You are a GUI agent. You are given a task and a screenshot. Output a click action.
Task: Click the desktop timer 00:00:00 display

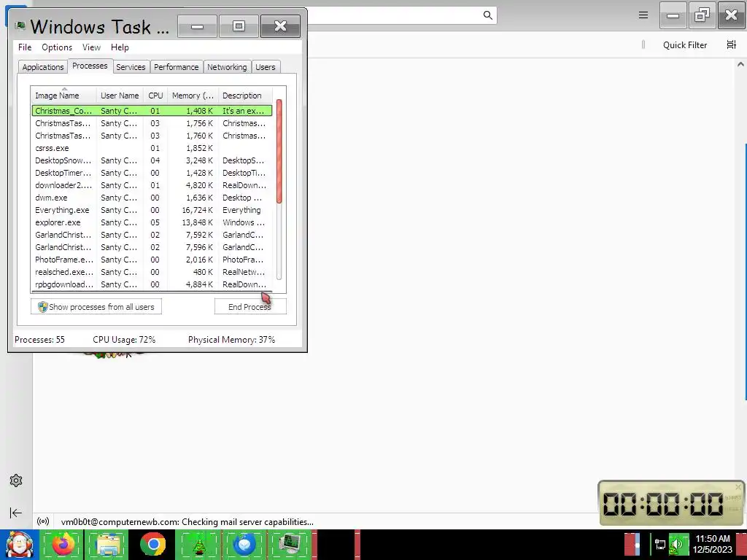pos(663,504)
